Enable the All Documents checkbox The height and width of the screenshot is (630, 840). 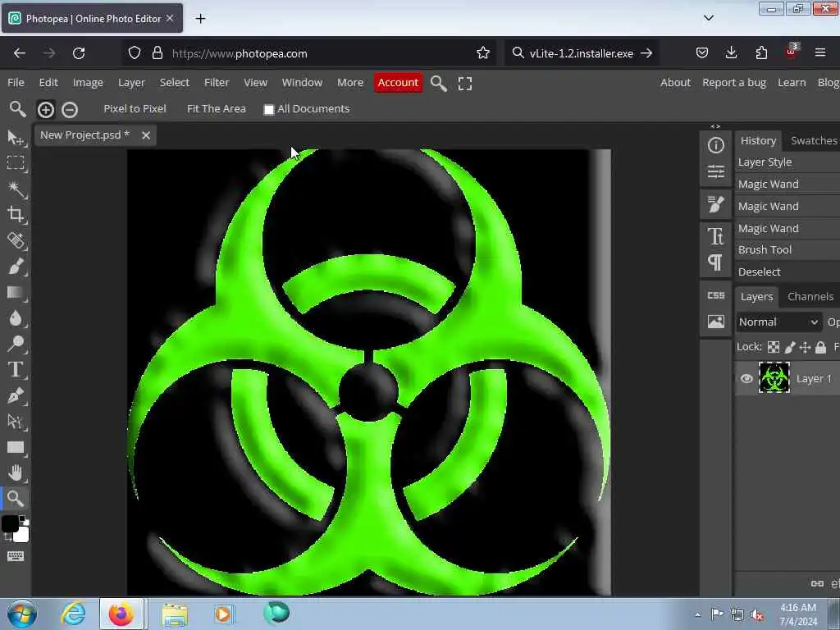(269, 109)
